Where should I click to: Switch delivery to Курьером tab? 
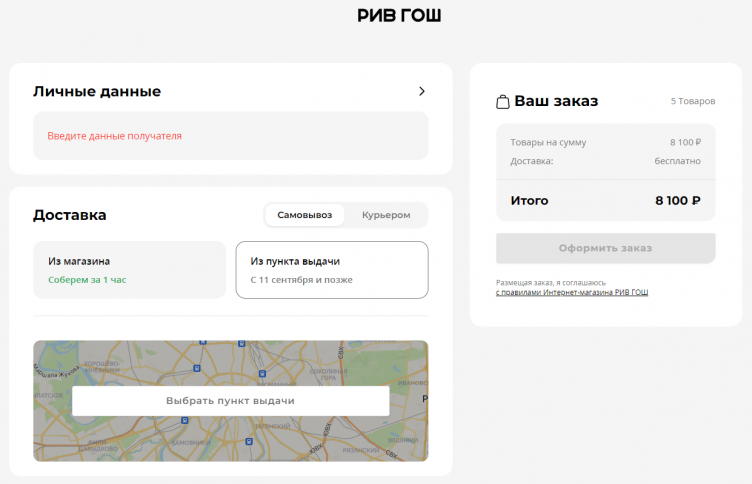click(386, 215)
